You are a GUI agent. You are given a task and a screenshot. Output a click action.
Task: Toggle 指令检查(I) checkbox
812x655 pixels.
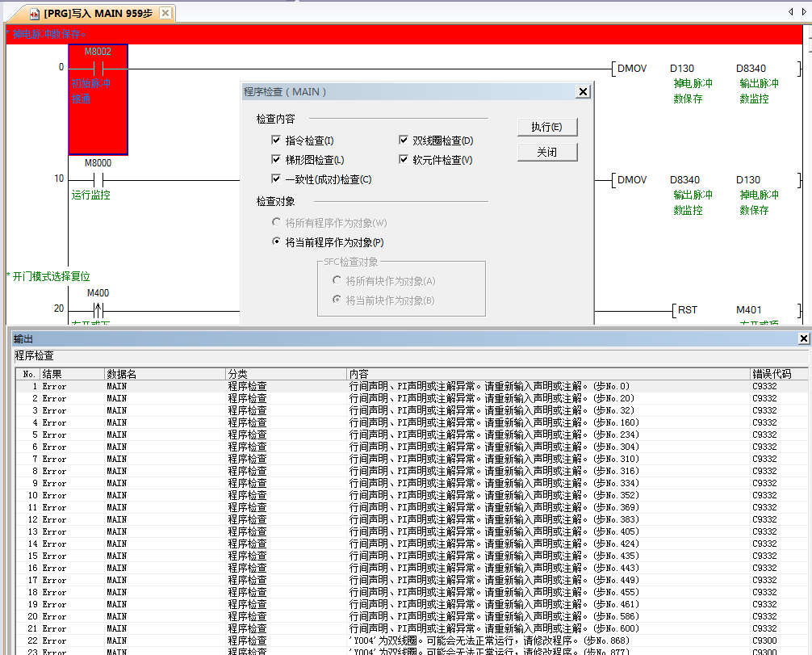pyautogui.click(x=277, y=141)
